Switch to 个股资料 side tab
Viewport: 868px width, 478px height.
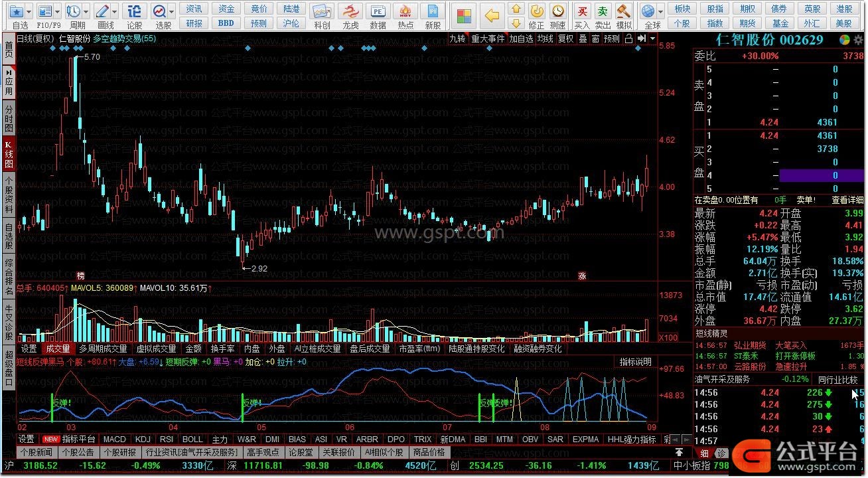(x=9, y=195)
